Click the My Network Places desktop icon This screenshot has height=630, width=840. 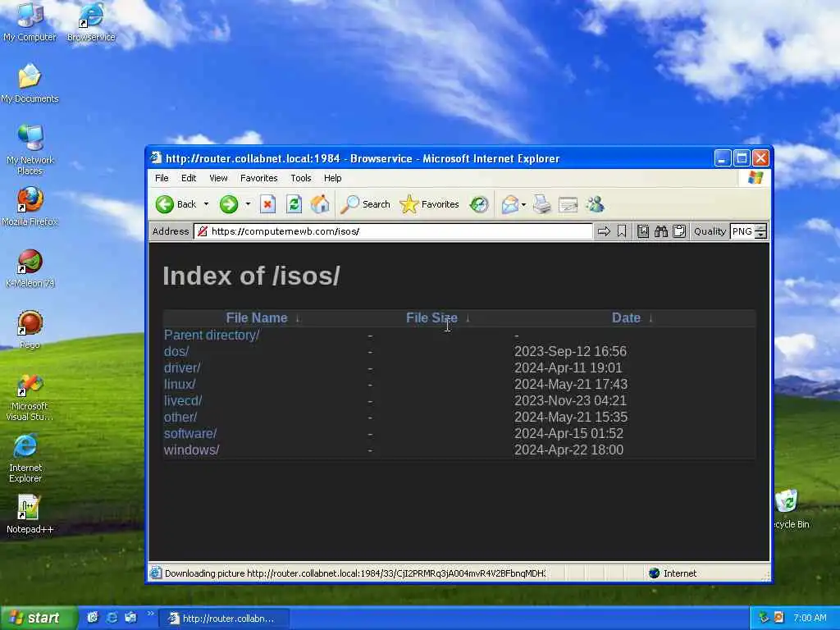[30, 150]
